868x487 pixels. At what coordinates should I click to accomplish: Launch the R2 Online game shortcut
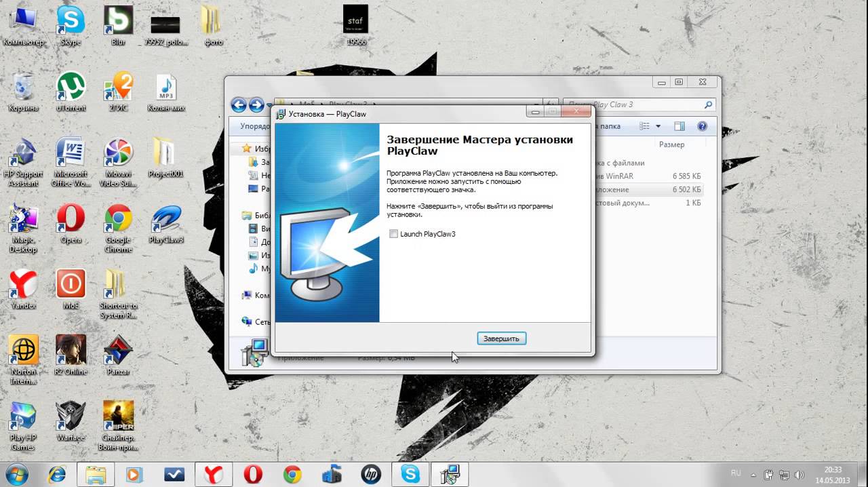71,355
